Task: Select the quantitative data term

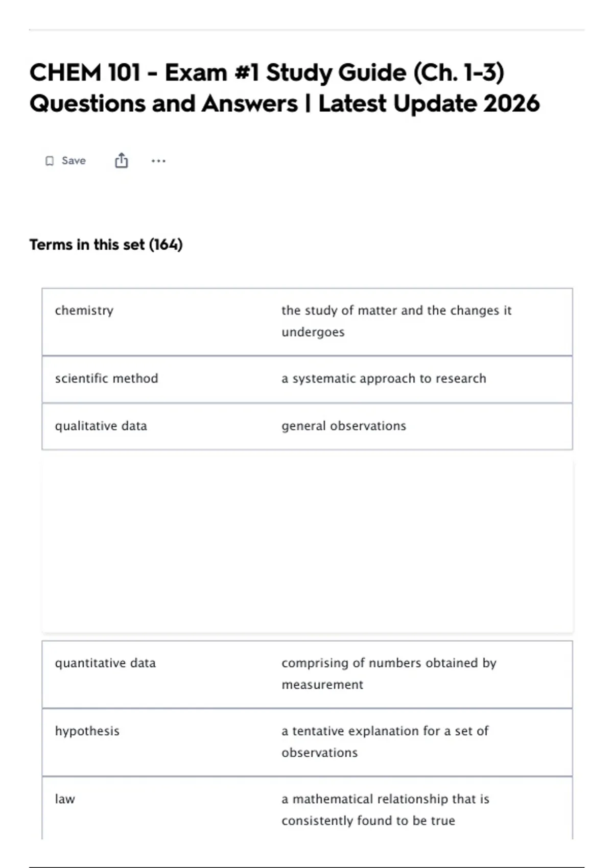Action: [x=105, y=663]
